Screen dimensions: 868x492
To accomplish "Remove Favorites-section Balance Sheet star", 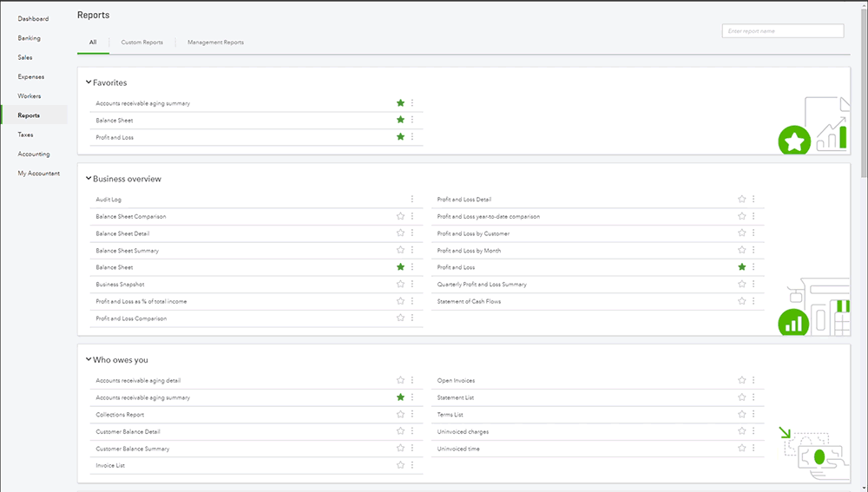I will coord(400,120).
